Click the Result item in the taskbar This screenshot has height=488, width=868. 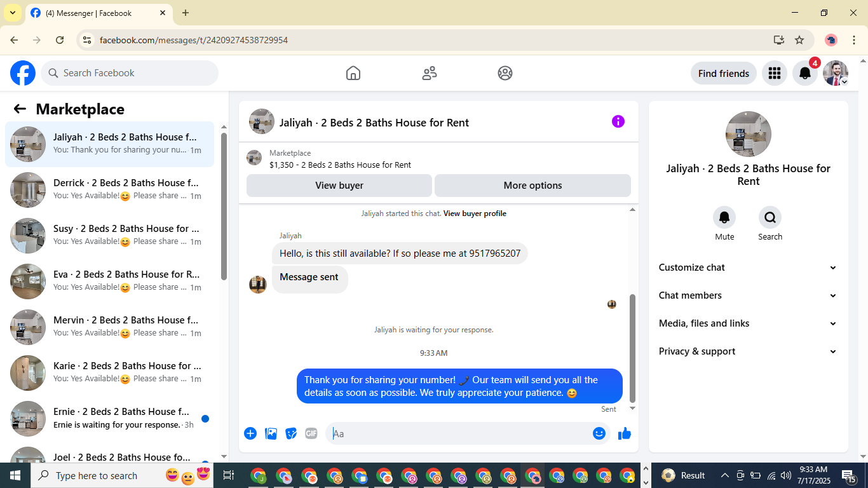coord(684,475)
